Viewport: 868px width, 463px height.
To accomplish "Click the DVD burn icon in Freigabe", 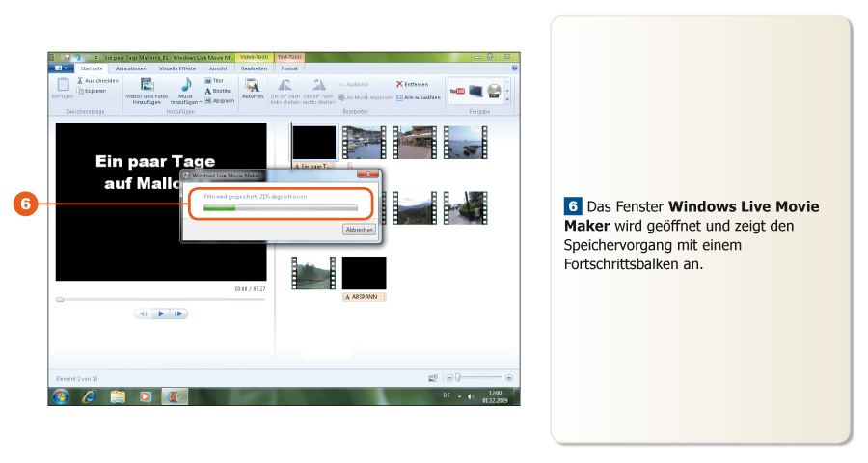I will click(493, 91).
